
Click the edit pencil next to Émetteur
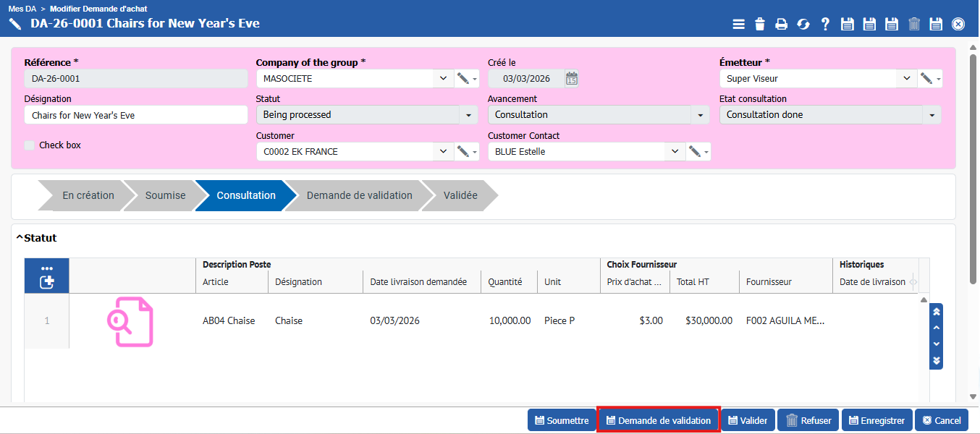[x=926, y=79]
